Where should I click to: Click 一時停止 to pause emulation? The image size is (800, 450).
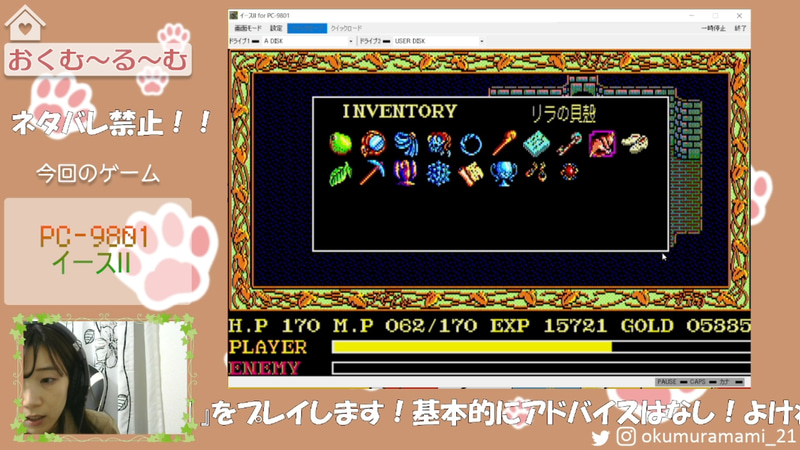[713, 28]
